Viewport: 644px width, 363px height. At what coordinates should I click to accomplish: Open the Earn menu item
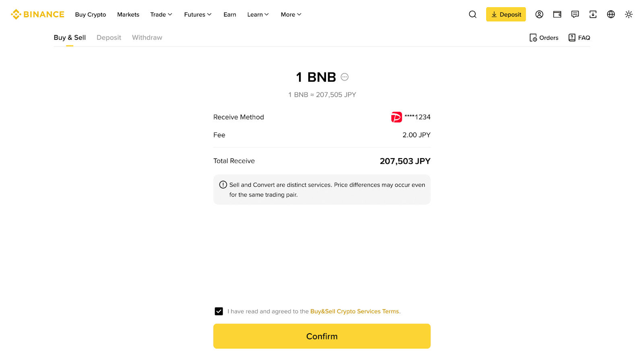coord(230,14)
